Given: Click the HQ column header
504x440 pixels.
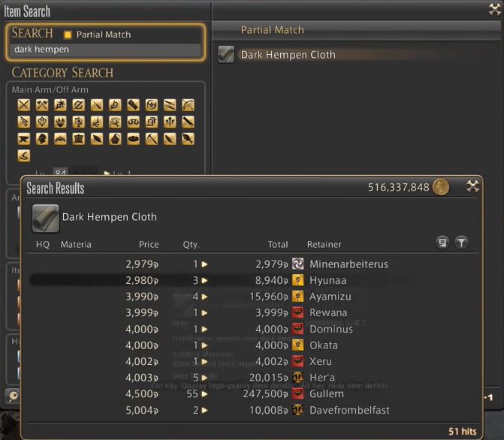Looking at the screenshot, I should click(43, 245).
